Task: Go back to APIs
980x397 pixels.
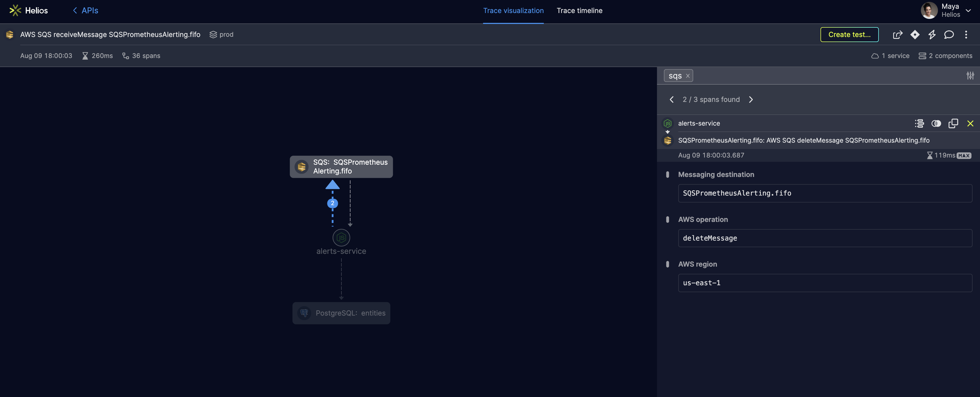Action: [x=85, y=11]
